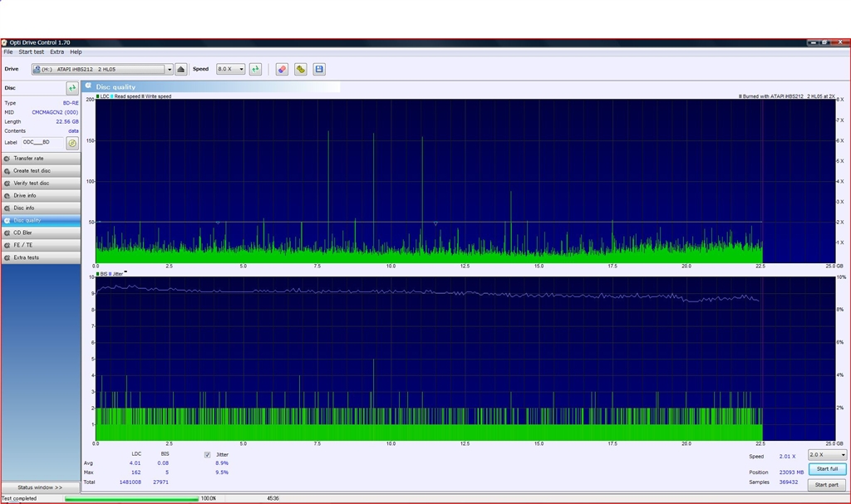Eject the disc using the eject icon

click(x=181, y=70)
